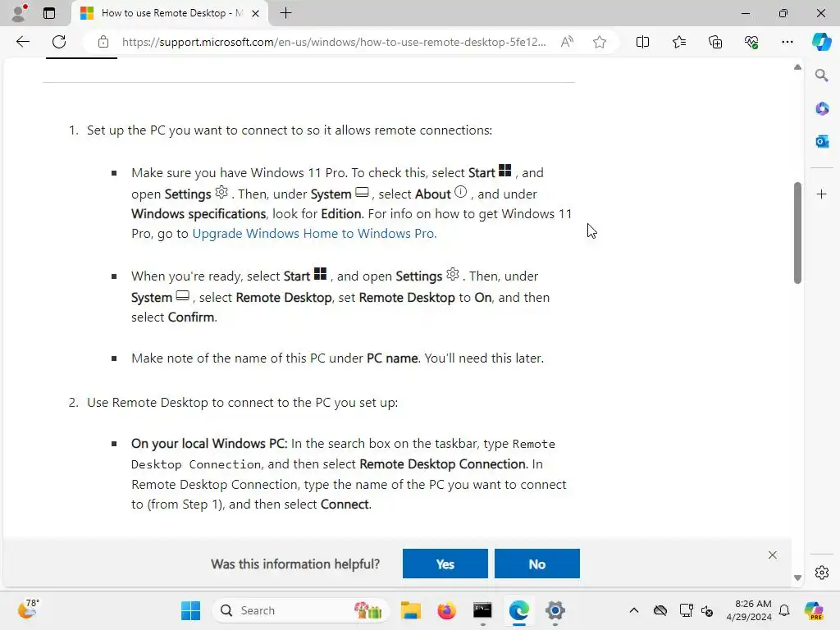840x630 pixels.
Task: Open the Edge profile icon
Action: pyautogui.click(x=20, y=13)
